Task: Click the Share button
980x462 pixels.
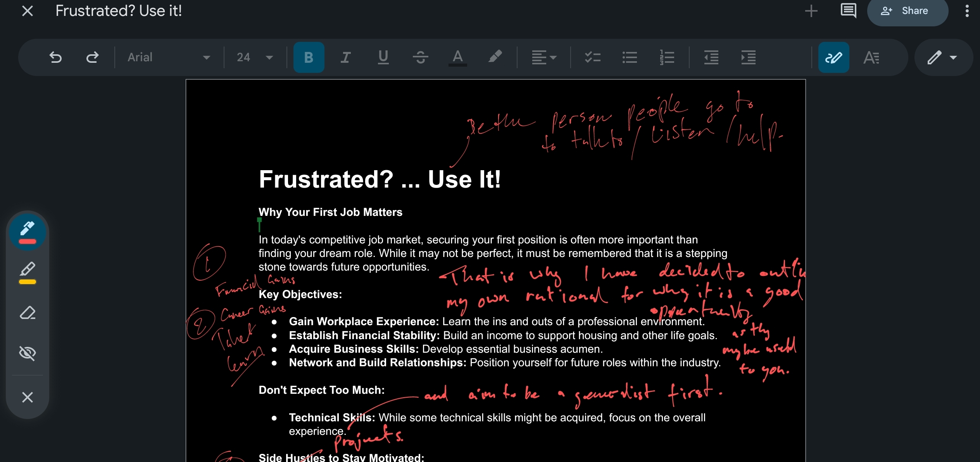Action: (x=908, y=11)
